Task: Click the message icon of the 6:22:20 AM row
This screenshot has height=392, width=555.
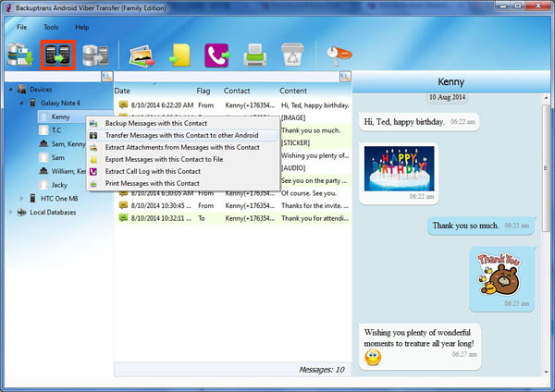Action: (123, 104)
